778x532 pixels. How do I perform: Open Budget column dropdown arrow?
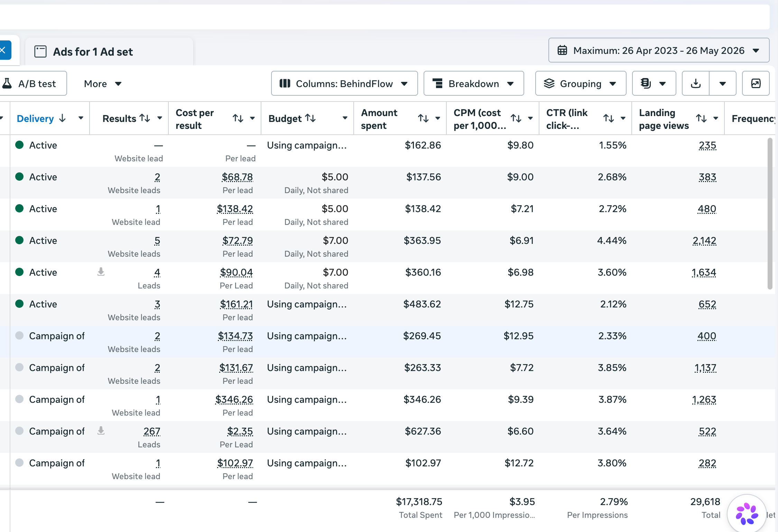pyautogui.click(x=345, y=118)
